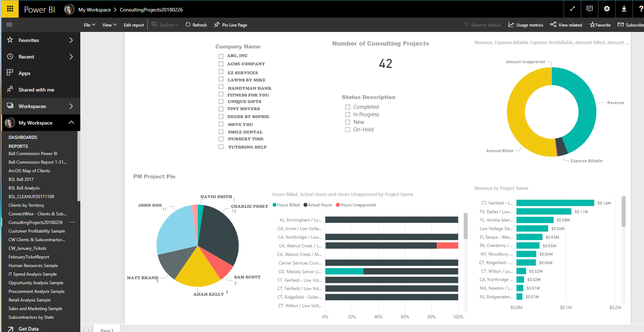Click My Workspace breadcrumb link in header

pyautogui.click(x=95, y=10)
